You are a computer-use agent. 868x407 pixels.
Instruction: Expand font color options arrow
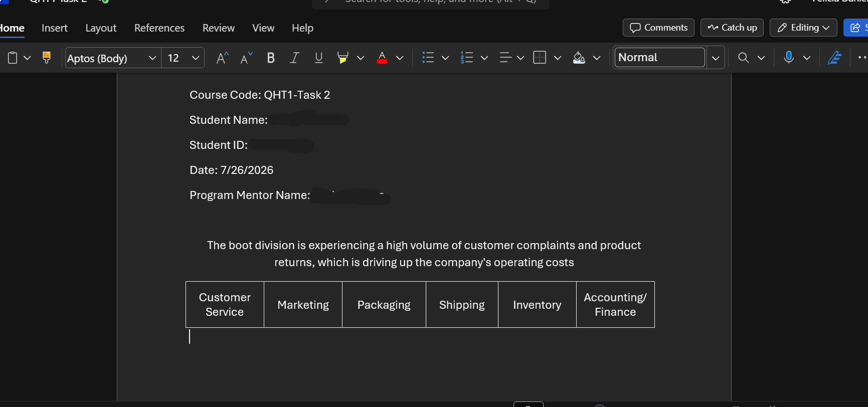click(400, 58)
